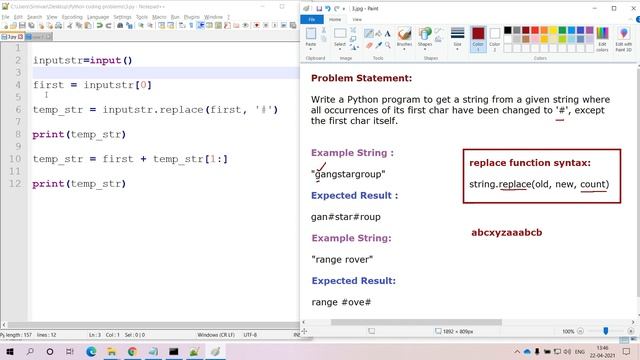This screenshot has height=360, width=640.
Task: Switch to the View tab in Paint
Action: click(357, 19)
